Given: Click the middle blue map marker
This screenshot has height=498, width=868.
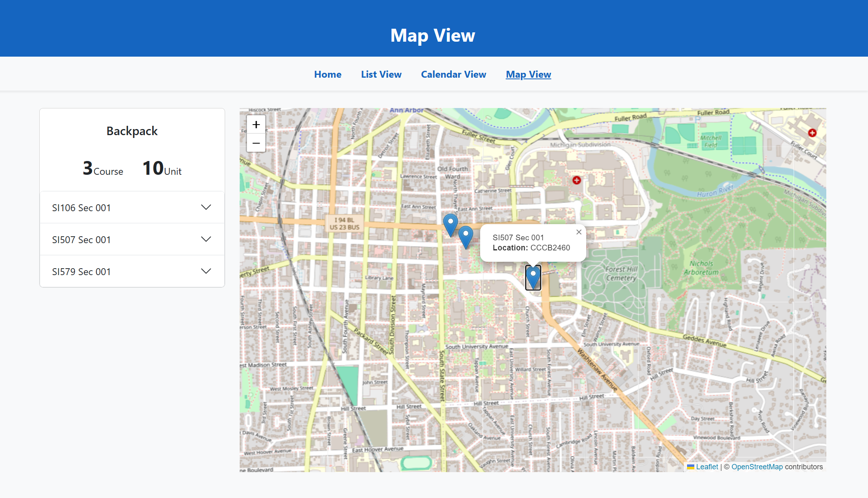Looking at the screenshot, I should [x=466, y=236].
